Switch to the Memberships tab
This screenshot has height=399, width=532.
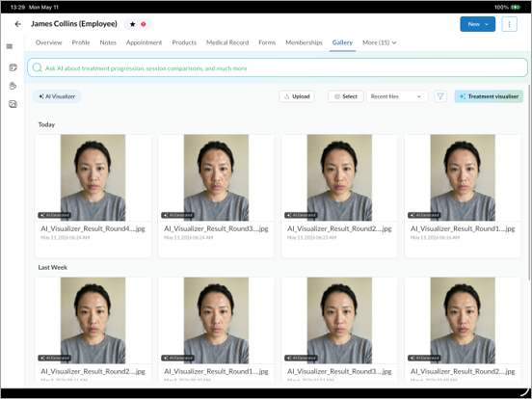coord(304,42)
